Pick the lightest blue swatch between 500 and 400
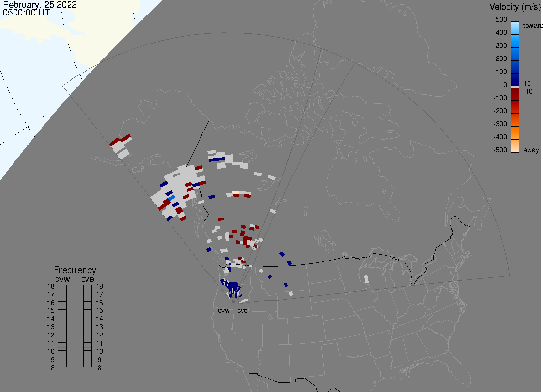The height and width of the screenshot is (392, 543). [x=515, y=28]
